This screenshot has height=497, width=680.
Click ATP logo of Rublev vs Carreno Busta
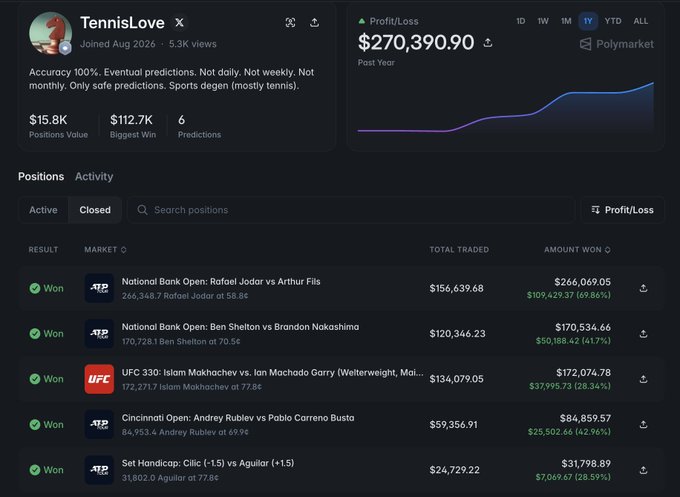[x=99, y=424]
